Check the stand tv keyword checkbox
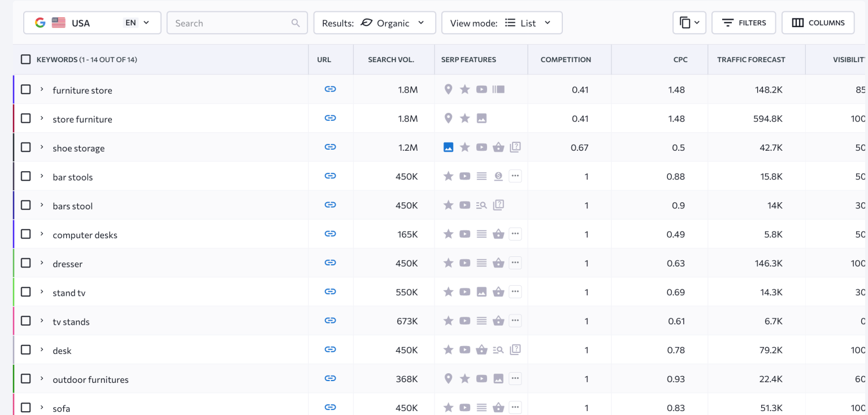This screenshot has width=868, height=415. point(25,292)
